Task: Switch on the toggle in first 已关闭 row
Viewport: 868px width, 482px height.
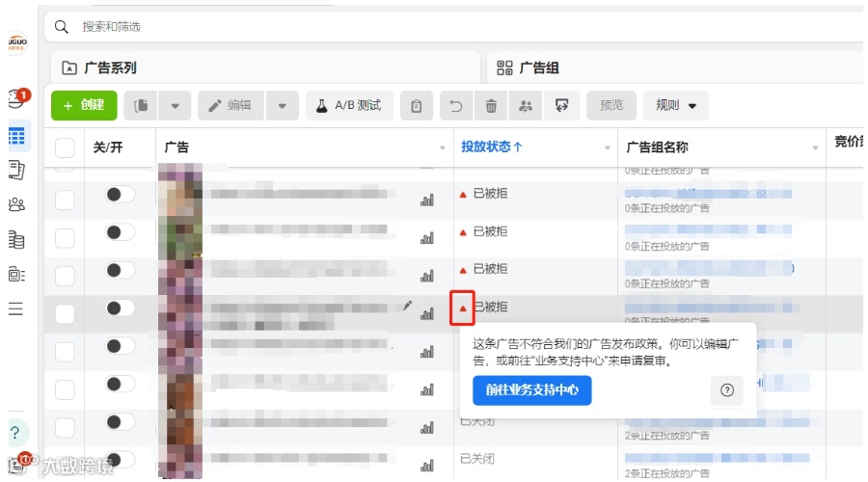Action: (121, 422)
